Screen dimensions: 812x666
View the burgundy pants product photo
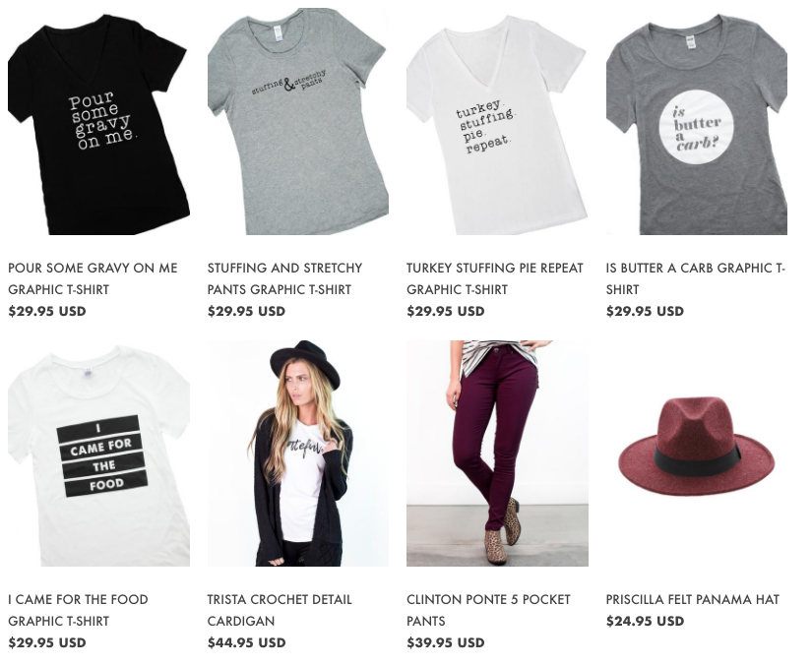497,454
